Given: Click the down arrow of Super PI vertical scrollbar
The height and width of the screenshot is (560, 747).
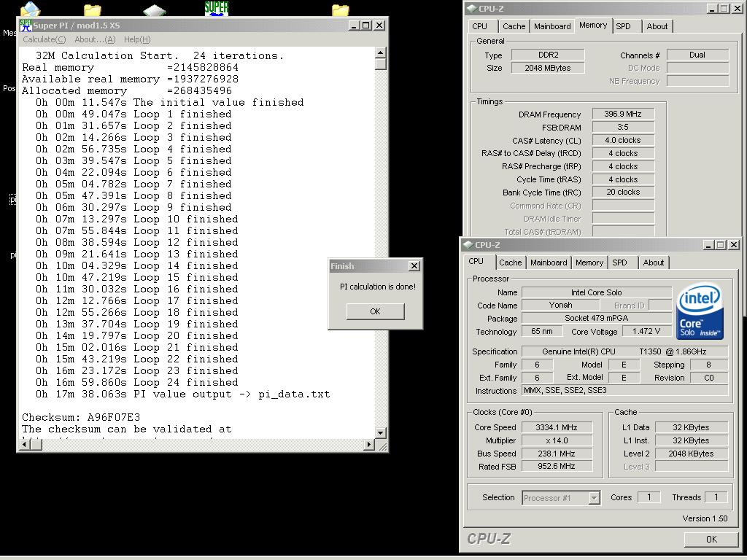Looking at the screenshot, I should [x=380, y=432].
